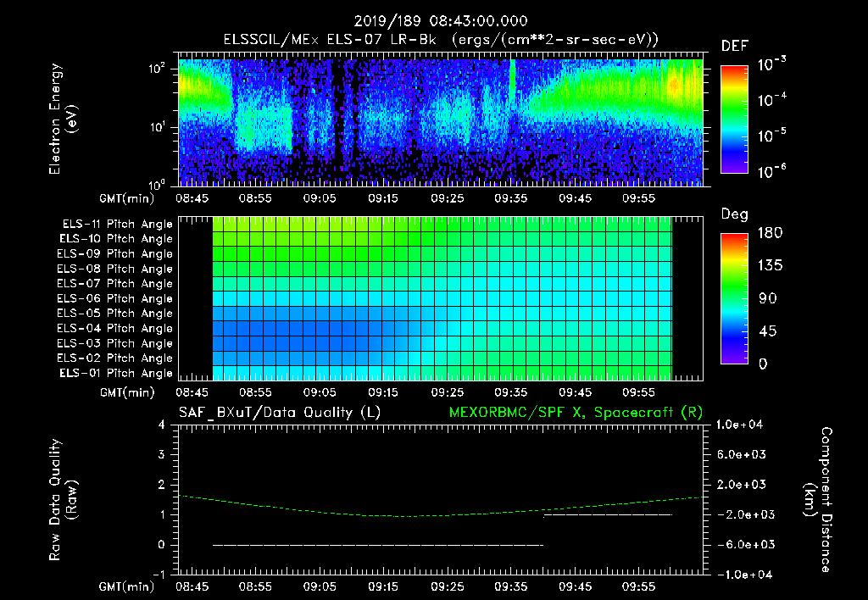Select the ELS-09 Pitch Angle row label
This screenshot has width=868, height=600.
click(x=115, y=253)
